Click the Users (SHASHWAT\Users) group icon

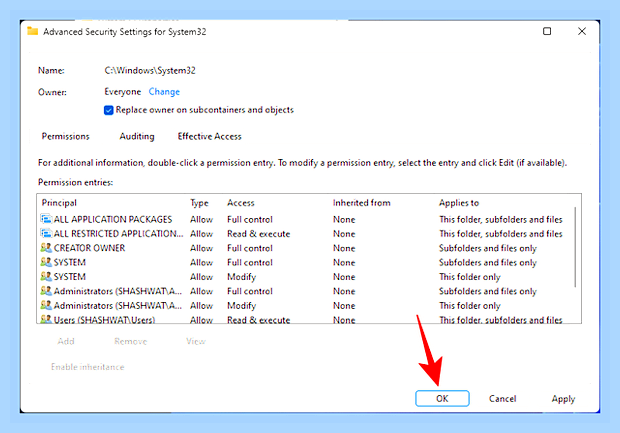(x=46, y=319)
